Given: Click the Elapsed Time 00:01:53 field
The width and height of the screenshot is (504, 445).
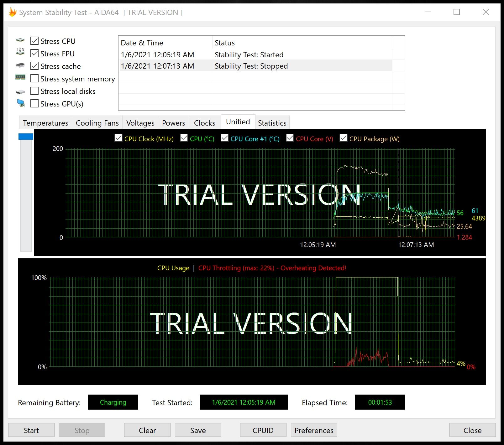Looking at the screenshot, I should click(x=380, y=402).
